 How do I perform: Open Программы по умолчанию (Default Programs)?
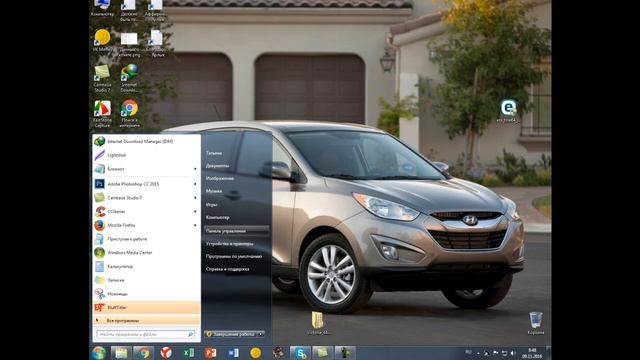[234, 256]
